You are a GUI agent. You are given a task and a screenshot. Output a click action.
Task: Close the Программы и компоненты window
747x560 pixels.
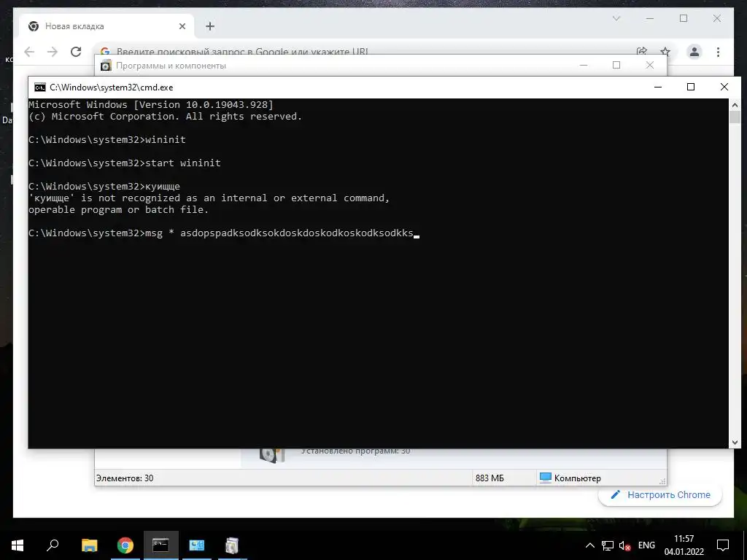(650, 65)
